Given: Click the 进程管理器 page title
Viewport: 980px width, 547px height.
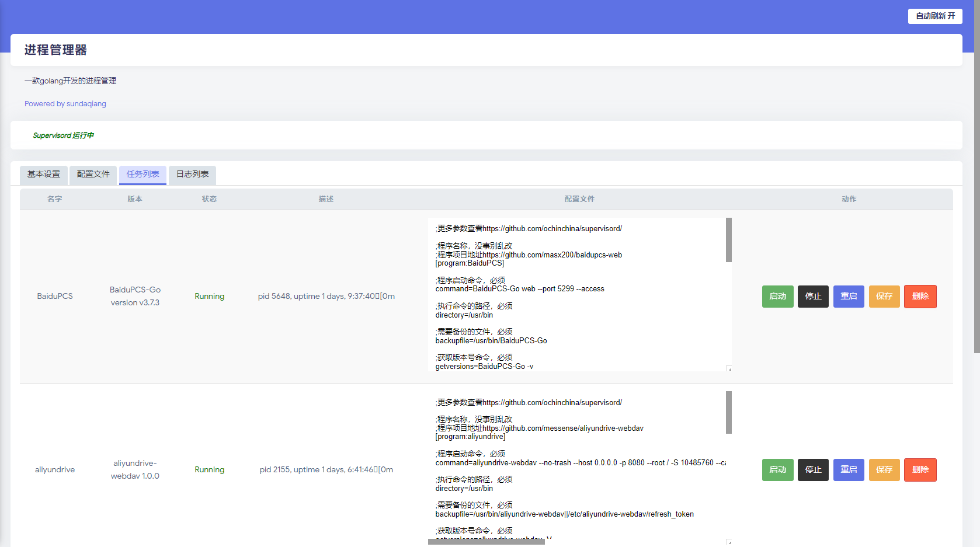Looking at the screenshot, I should pos(55,50).
